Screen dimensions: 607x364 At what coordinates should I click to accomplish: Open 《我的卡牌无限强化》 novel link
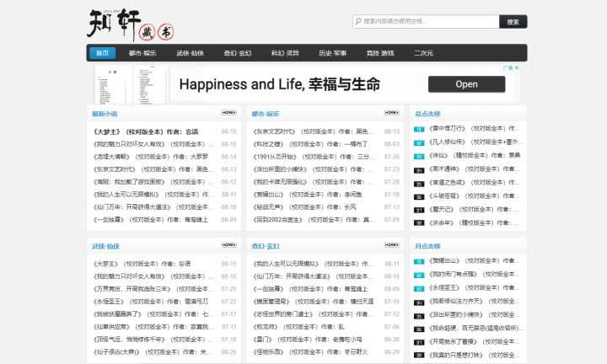click(x=313, y=182)
